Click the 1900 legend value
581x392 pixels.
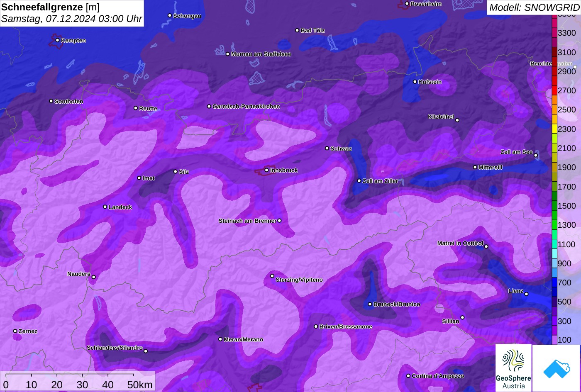567,167
